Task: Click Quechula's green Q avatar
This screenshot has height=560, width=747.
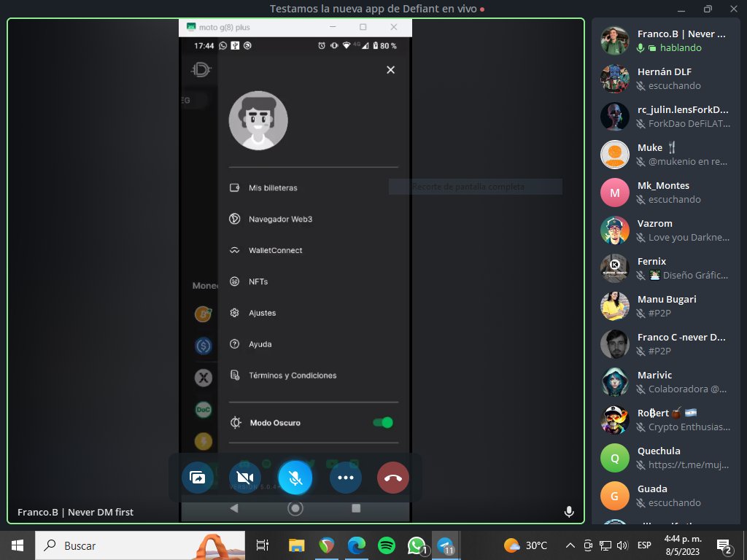Action: pos(614,458)
